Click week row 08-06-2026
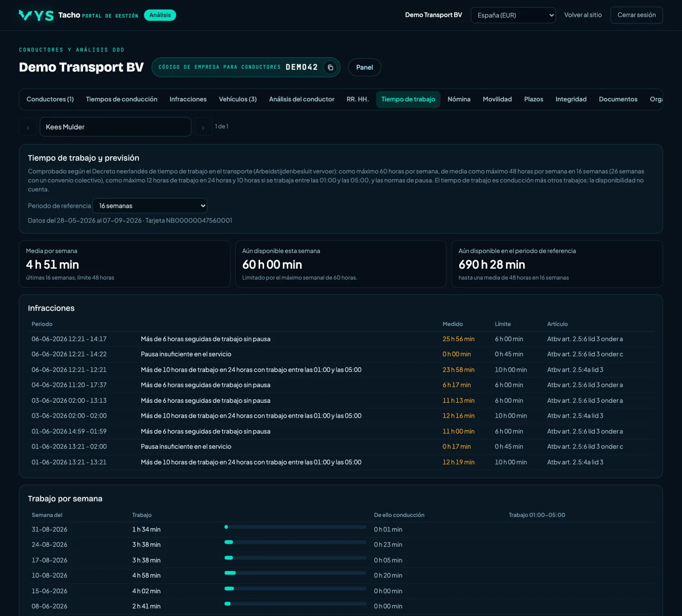 pos(341,606)
